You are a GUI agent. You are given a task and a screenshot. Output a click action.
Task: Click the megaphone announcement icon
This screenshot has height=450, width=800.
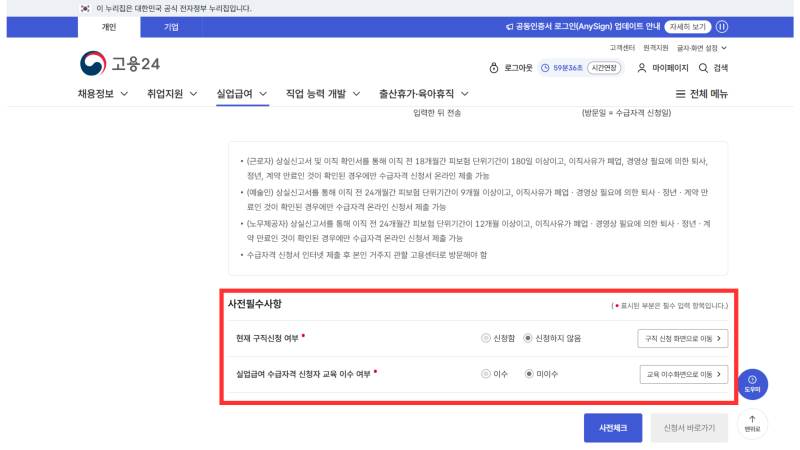tap(509, 27)
